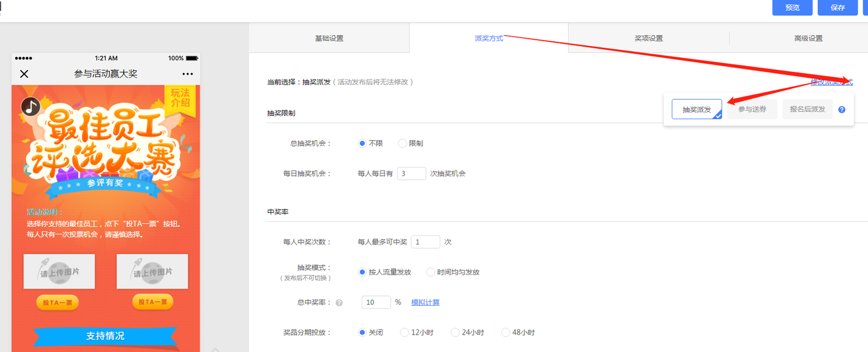Click the 预览 button
Screen dimensions: 868x352
click(x=792, y=8)
